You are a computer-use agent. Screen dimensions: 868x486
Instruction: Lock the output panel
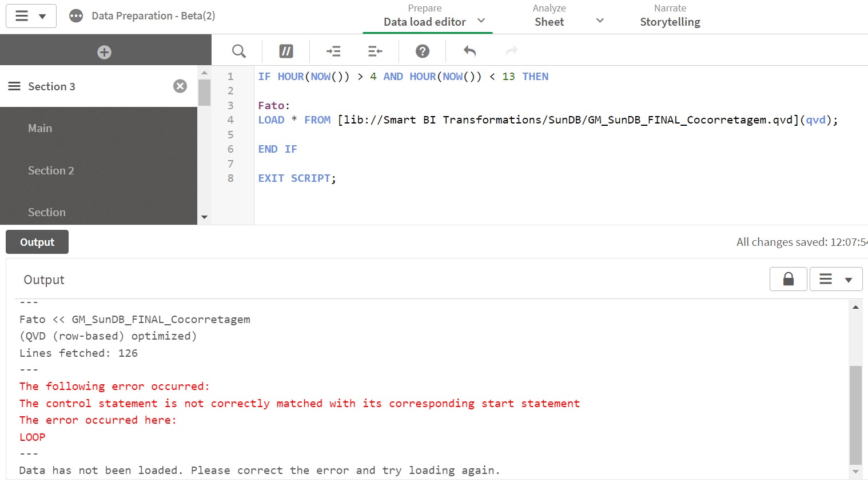point(789,279)
